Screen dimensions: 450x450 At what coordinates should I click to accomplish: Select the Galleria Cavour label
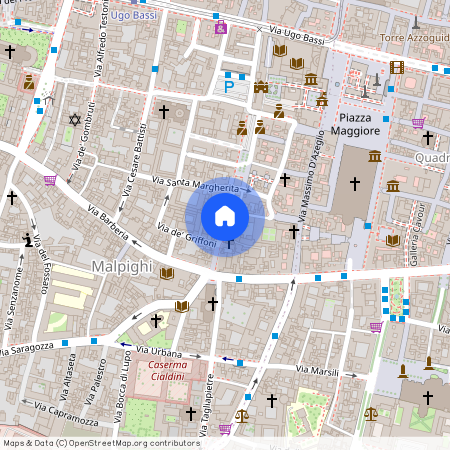[x=417, y=234]
